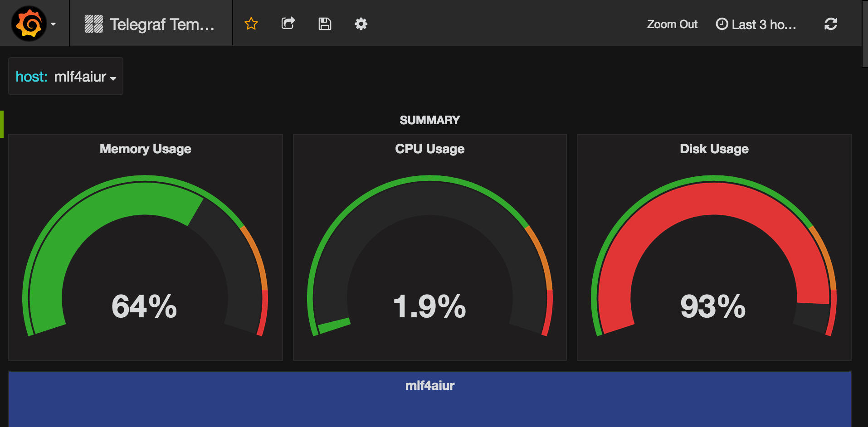Open the Memory Usage panel title menu
This screenshot has height=427, width=868.
[x=145, y=149]
